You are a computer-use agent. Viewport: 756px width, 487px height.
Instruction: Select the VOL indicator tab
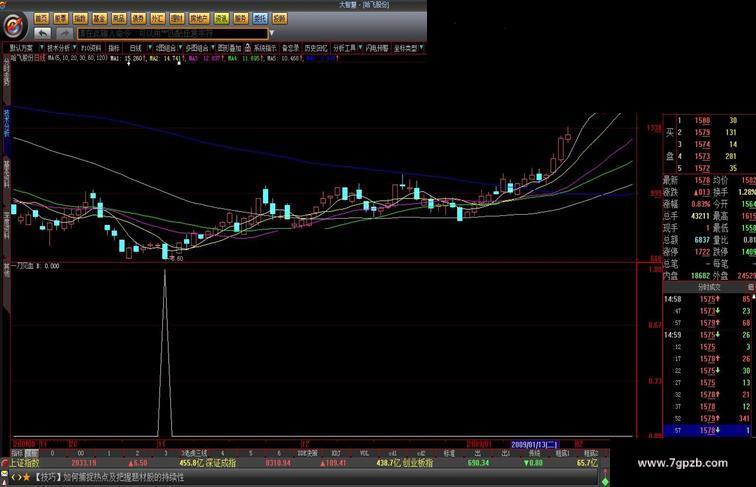tap(364, 453)
